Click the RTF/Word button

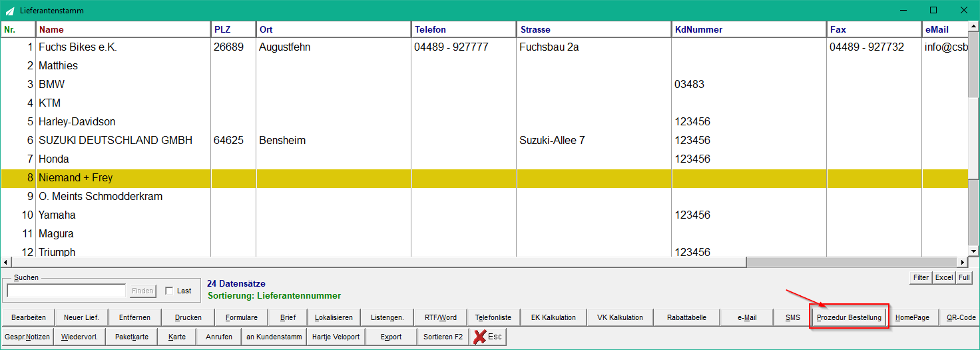(441, 317)
